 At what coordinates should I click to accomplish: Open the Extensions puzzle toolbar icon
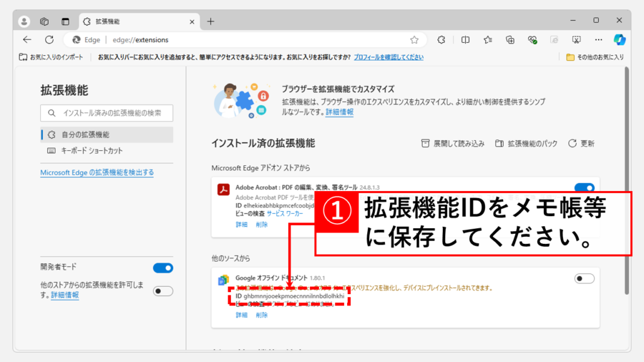point(441,40)
